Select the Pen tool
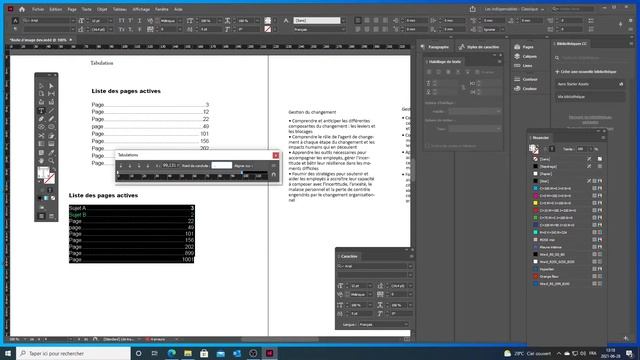This screenshot has height=360, width=640. pyautogui.click(x=41, y=119)
